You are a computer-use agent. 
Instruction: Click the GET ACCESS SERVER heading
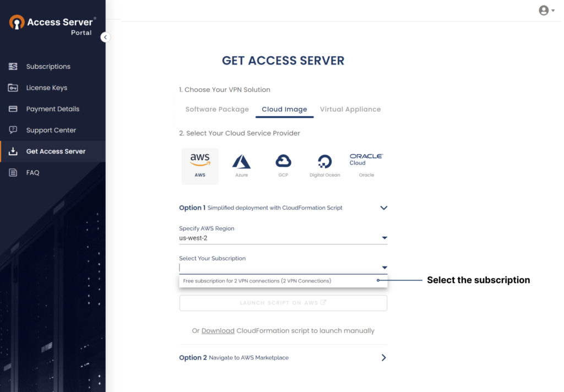point(283,61)
